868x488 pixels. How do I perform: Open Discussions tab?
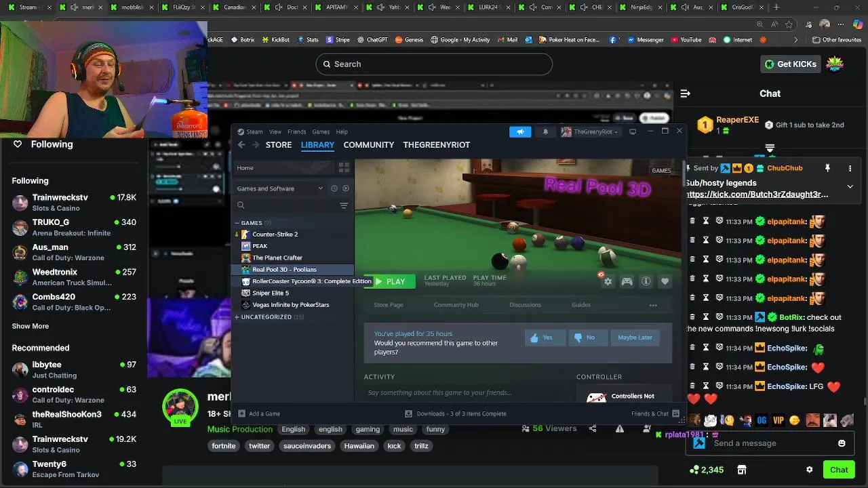click(525, 305)
